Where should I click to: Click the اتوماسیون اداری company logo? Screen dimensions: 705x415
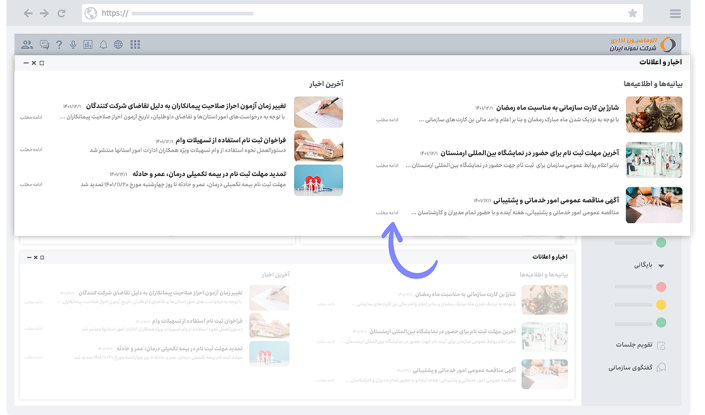pos(643,44)
